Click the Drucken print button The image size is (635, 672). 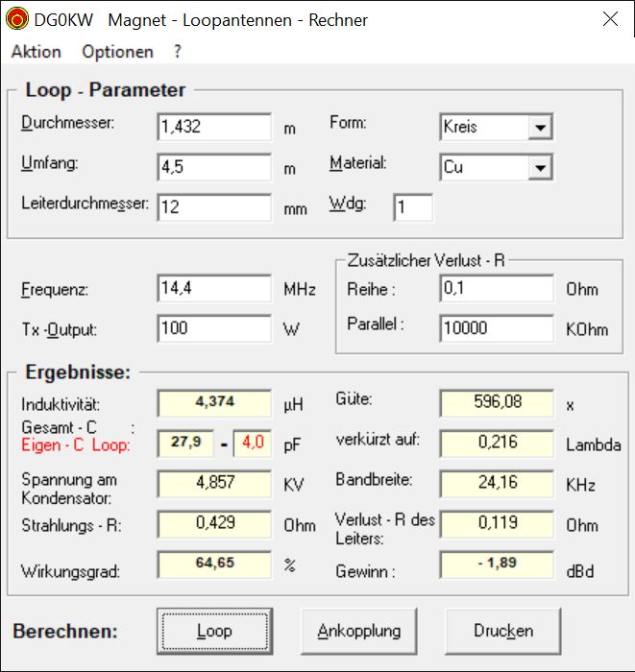point(503,631)
